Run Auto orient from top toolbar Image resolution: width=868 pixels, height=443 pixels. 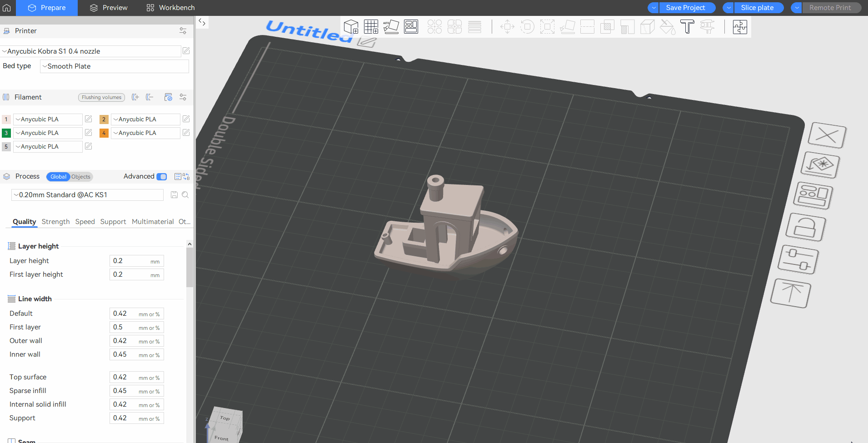391,27
